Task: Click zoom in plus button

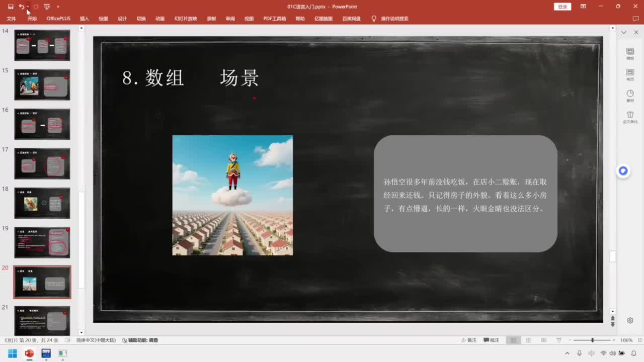Action: click(x=614, y=340)
